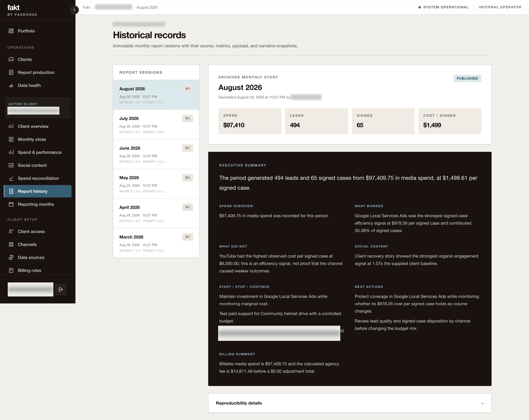Click the Fakt breadcrumb link

coord(86,7)
